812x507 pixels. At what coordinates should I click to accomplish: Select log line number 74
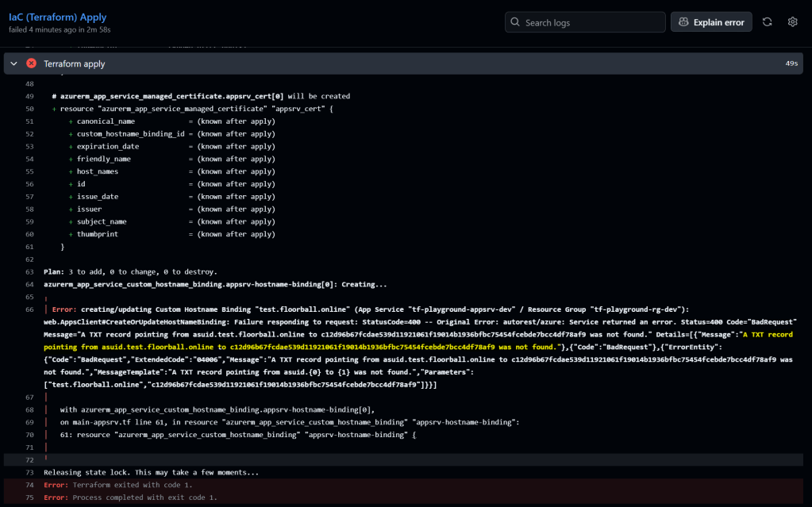[x=29, y=485]
